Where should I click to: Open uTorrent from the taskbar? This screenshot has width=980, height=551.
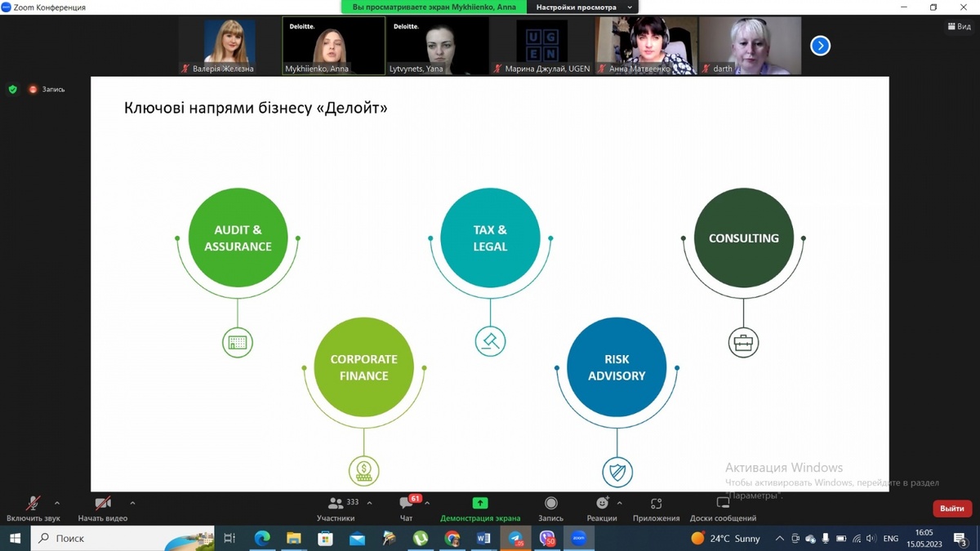tap(420, 538)
